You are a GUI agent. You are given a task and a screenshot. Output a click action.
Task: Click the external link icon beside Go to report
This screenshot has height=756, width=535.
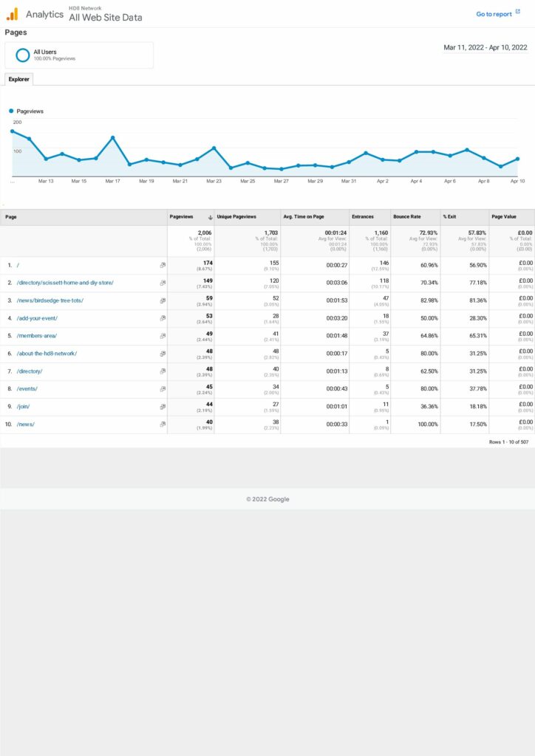(x=518, y=13)
